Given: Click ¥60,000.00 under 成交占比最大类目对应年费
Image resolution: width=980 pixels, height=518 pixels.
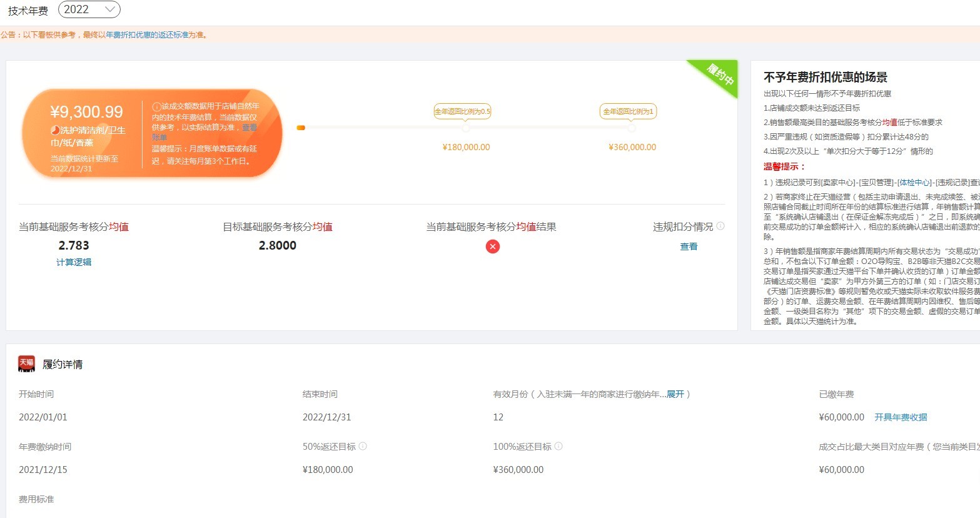Looking at the screenshot, I should pos(842,470).
